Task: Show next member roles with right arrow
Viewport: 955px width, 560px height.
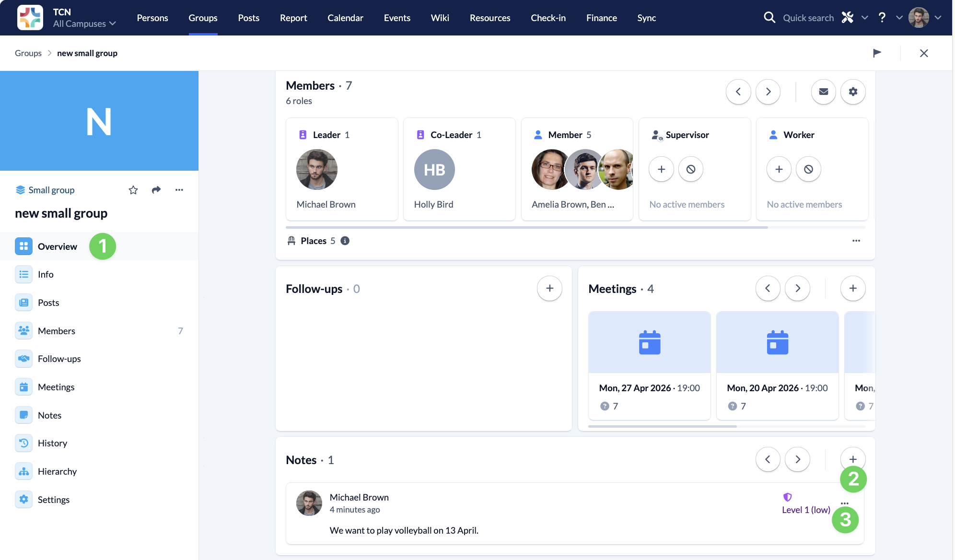Action: 768,92
